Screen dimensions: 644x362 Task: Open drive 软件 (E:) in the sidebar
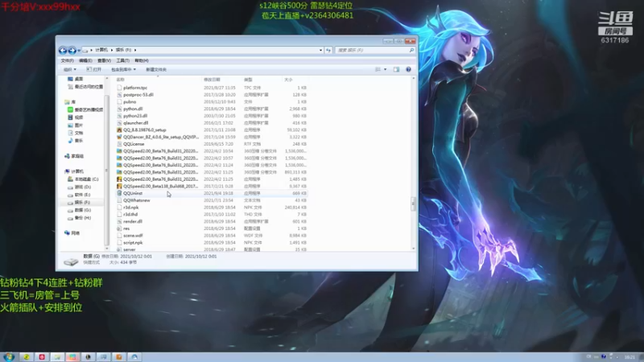tap(79, 195)
